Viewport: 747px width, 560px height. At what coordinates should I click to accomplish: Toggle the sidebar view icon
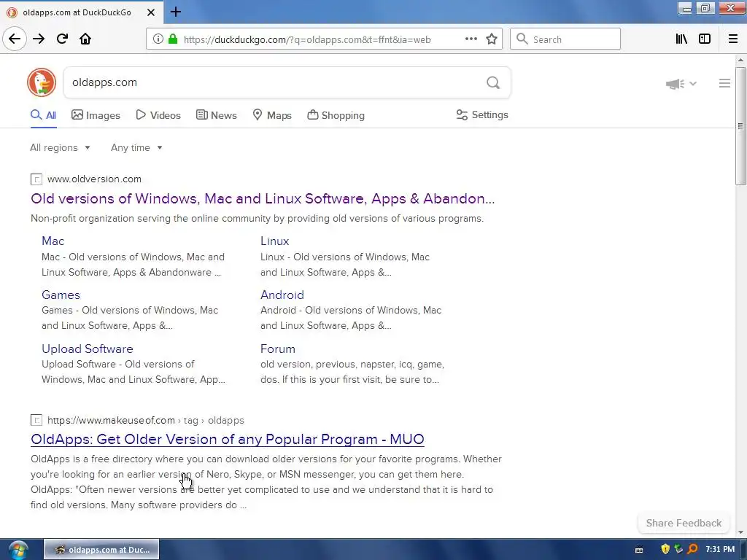[x=705, y=39]
